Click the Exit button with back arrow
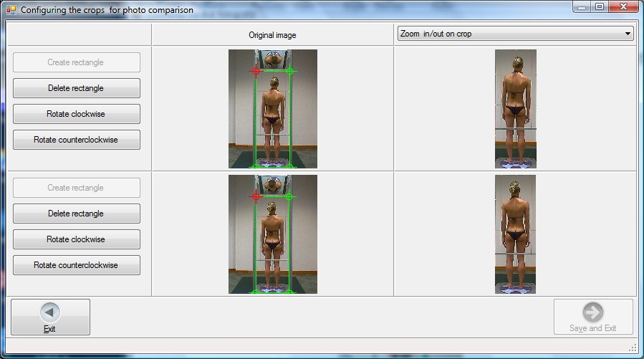 pos(50,317)
